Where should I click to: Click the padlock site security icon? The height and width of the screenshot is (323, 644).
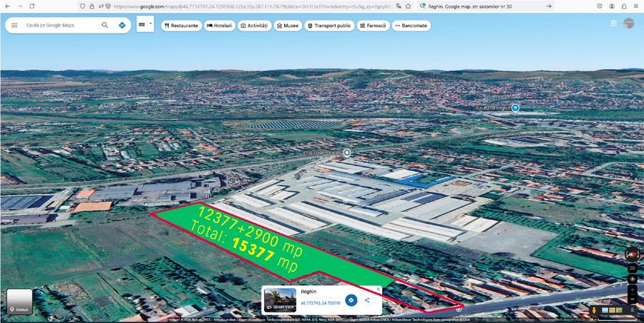point(91,6)
